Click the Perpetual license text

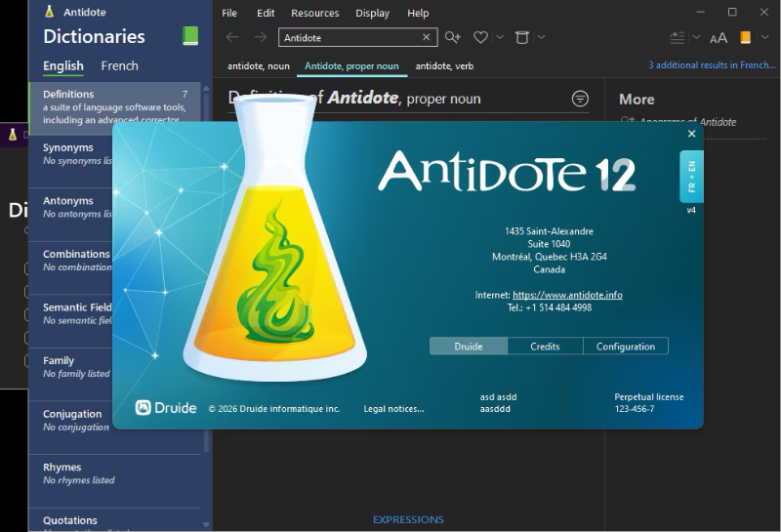click(x=649, y=397)
